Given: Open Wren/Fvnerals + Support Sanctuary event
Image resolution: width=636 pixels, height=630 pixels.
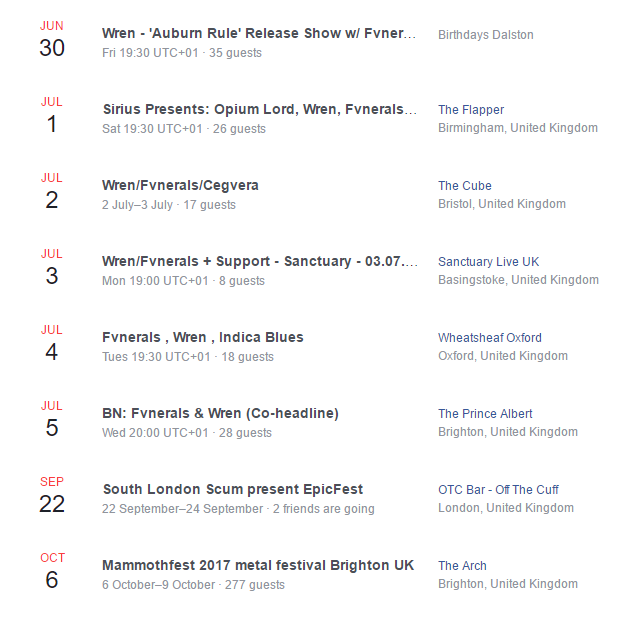Looking at the screenshot, I should tap(259, 261).
